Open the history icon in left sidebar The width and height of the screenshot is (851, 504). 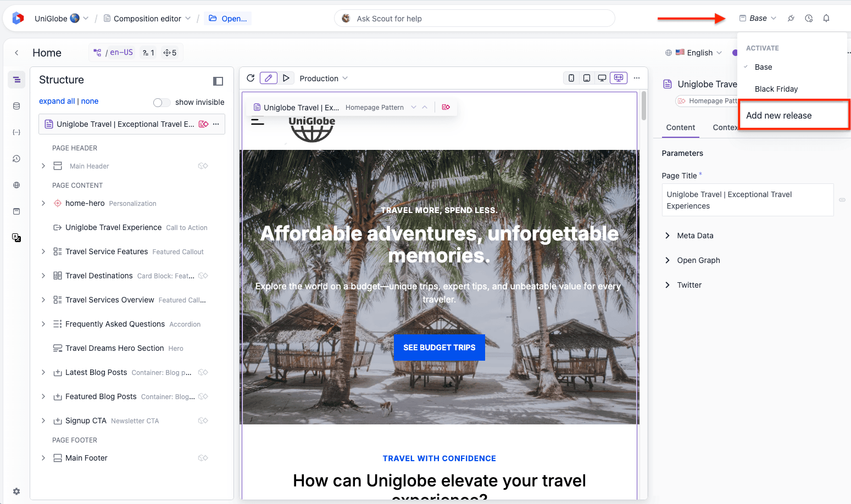16,159
